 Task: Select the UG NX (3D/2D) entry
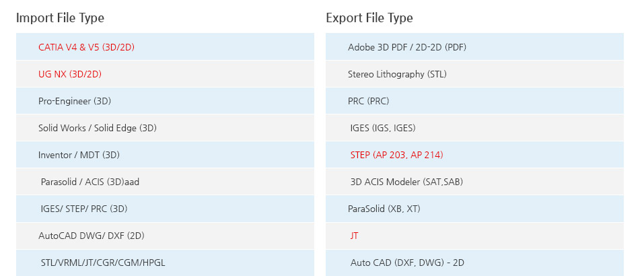click(69, 74)
